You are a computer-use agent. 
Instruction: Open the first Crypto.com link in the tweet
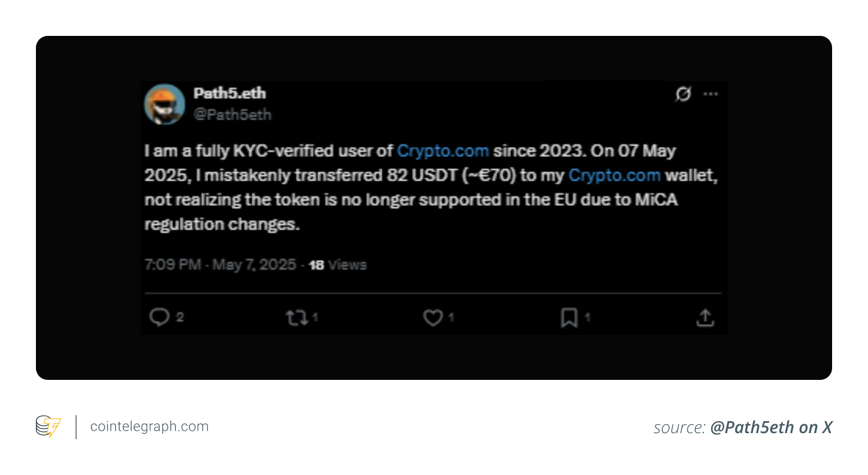click(x=443, y=151)
